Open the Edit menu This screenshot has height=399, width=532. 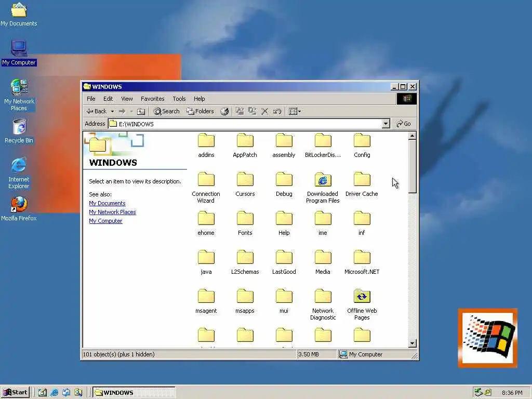pos(108,99)
